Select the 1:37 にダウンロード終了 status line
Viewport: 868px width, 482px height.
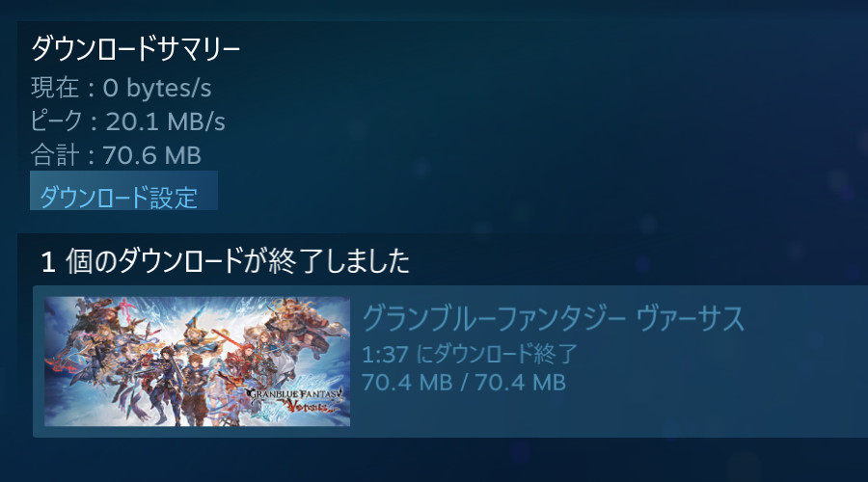[x=470, y=354]
